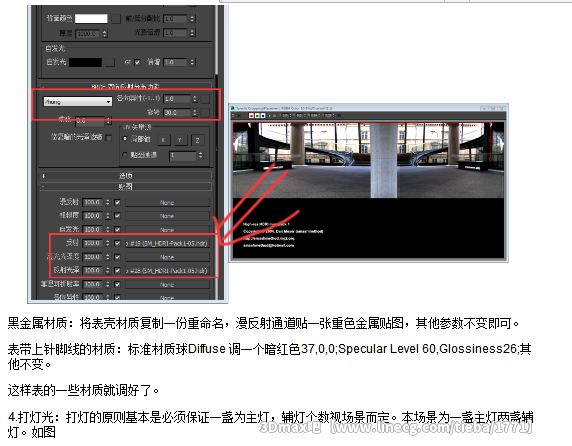Click the material editor vertical scrollbar
Viewport: 572px width, 446px height.
216,151
